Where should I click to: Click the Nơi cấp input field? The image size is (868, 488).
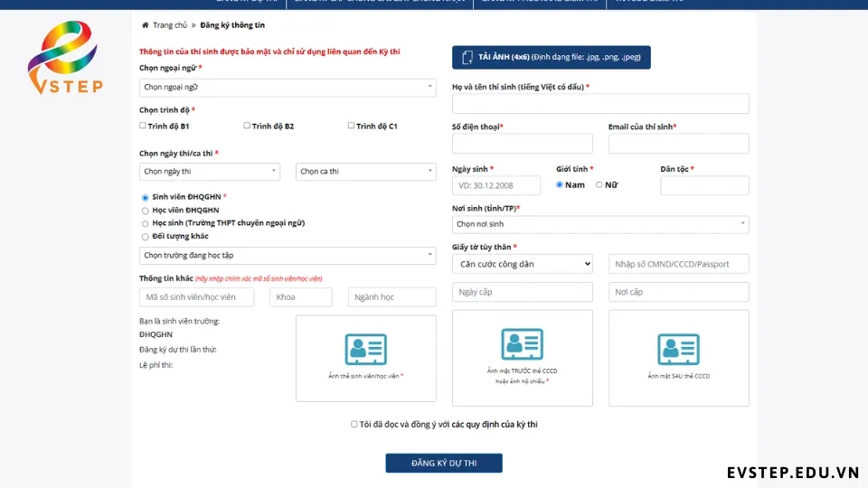[x=678, y=292]
